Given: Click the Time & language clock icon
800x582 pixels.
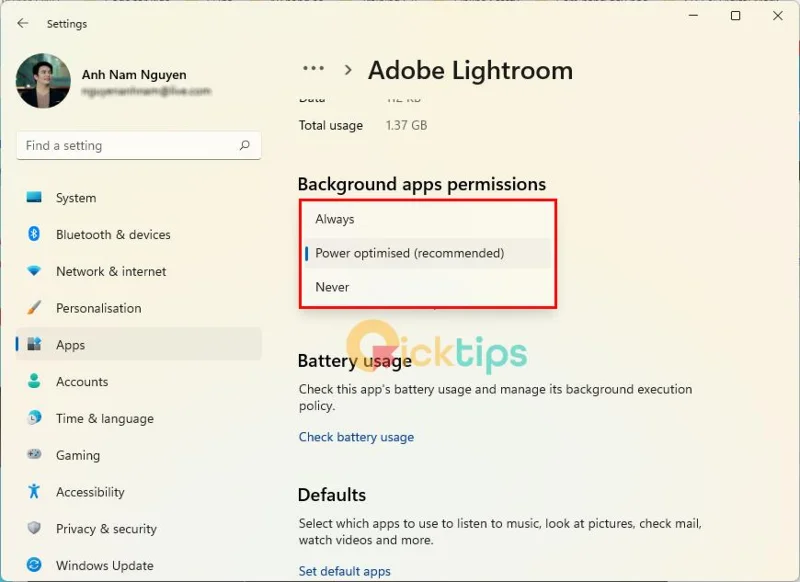Looking at the screenshot, I should [34, 417].
